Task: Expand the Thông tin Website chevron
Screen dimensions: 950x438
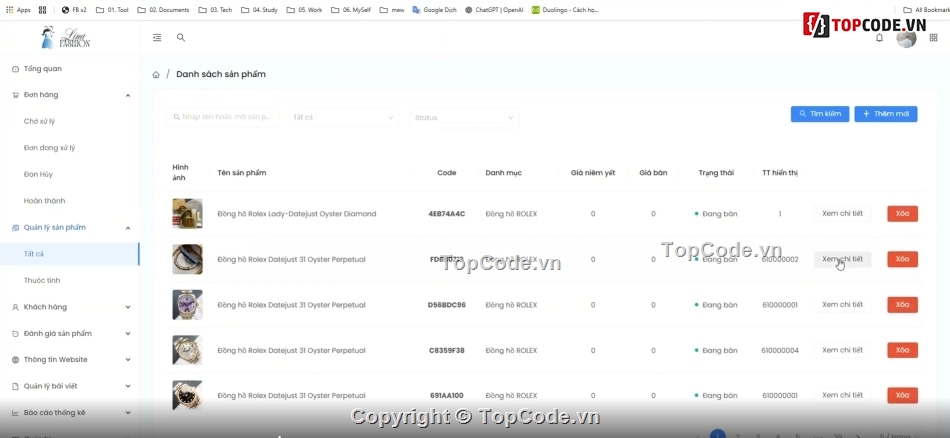Action: [x=128, y=360]
